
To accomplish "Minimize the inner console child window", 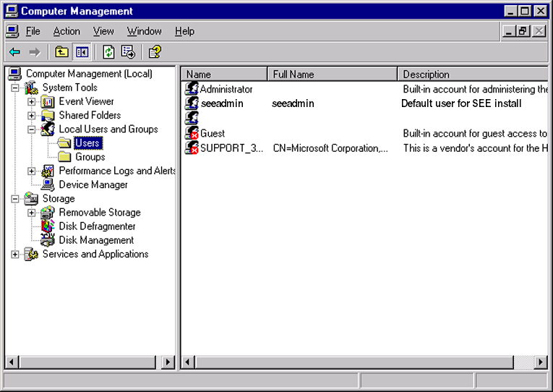I will click(509, 31).
